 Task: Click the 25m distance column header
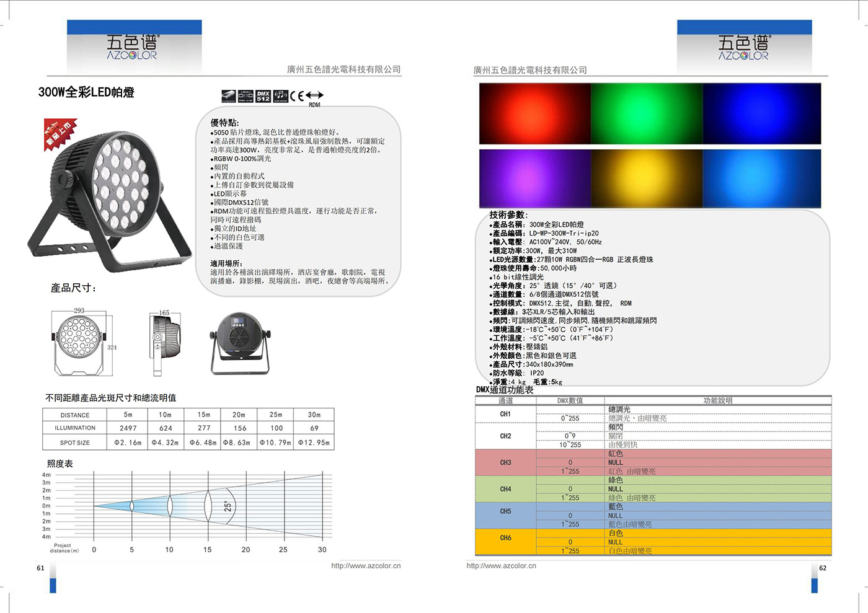pos(276,415)
